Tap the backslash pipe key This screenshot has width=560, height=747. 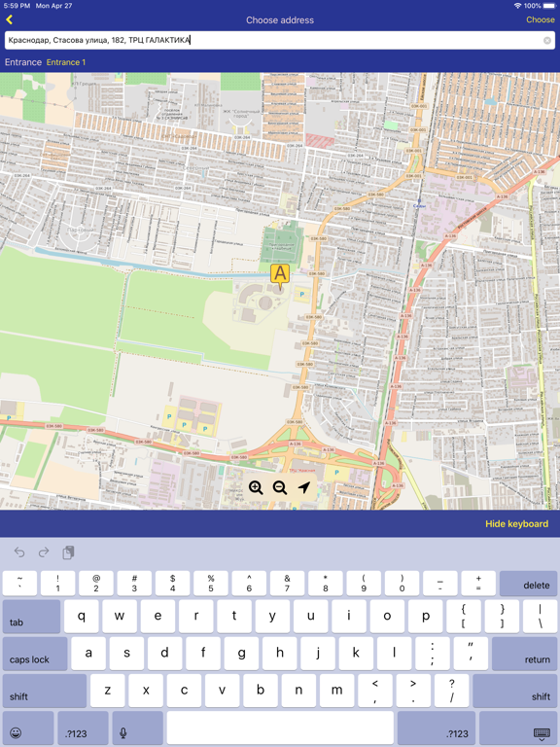pyautogui.click(x=540, y=617)
